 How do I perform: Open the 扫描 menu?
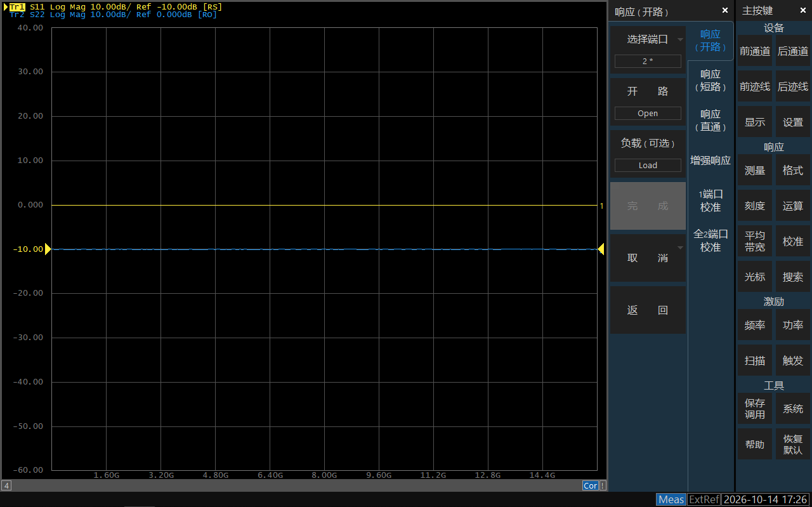755,361
